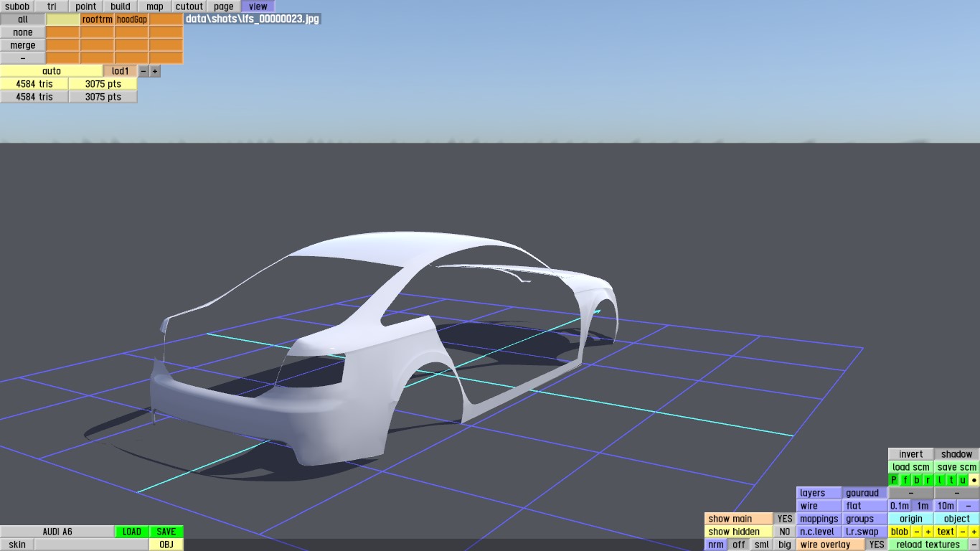
Task: Click the invert button
Action: click(911, 454)
